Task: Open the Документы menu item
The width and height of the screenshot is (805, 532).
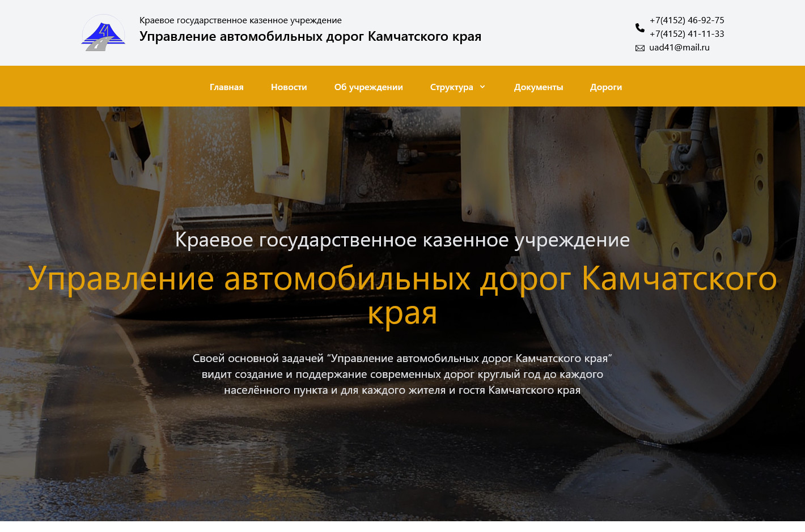Action: click(539, 87)
